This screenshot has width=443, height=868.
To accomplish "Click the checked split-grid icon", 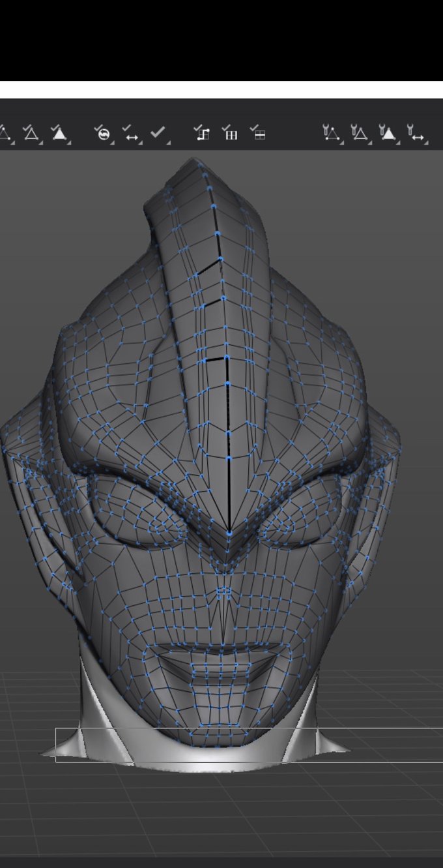I will (257, 133).
